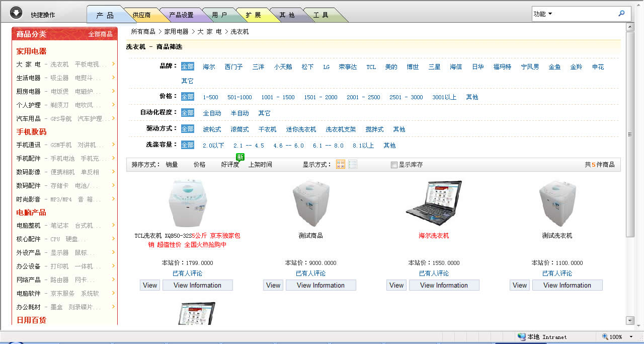This screenshot has height=344, width=644.
Task: Switch to grid display mode icon
Action: tap(341, 164)
